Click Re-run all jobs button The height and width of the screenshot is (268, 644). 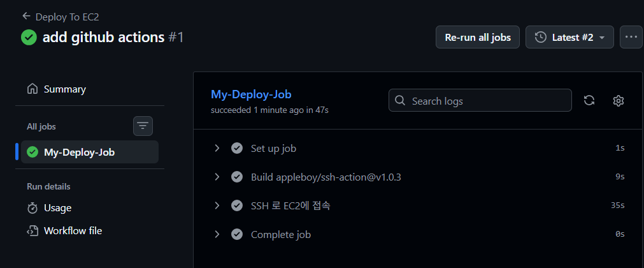pyautogui.click(x=478, y=37)
